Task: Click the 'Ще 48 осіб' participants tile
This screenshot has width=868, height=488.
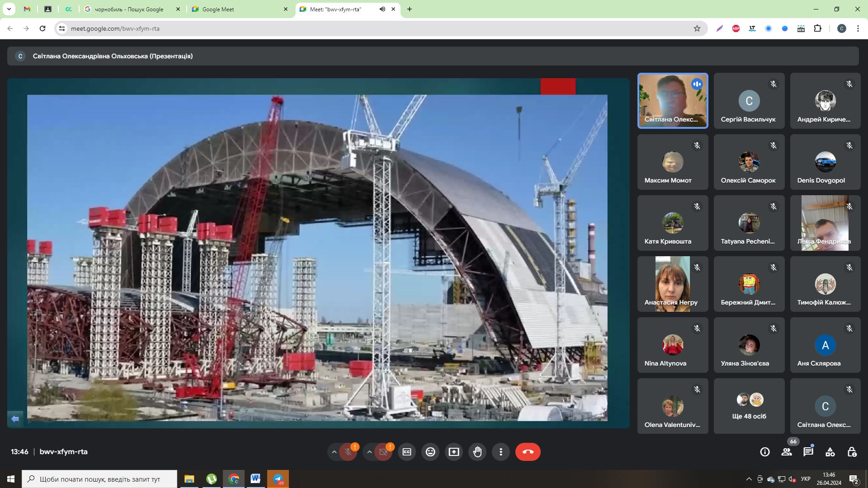Action: pos(749,406)
